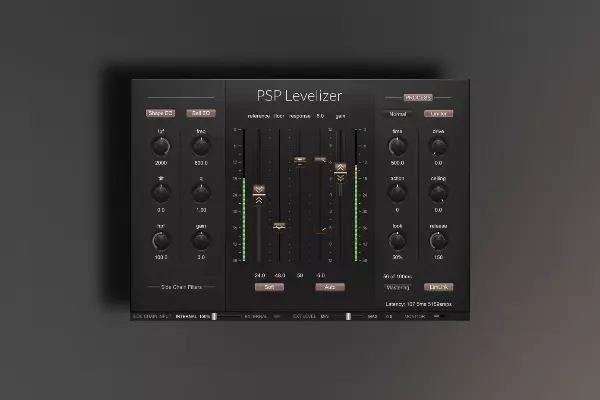Toggle the Bell EQ button
This screenshot has height=400, width=600.
pos(201,113)
